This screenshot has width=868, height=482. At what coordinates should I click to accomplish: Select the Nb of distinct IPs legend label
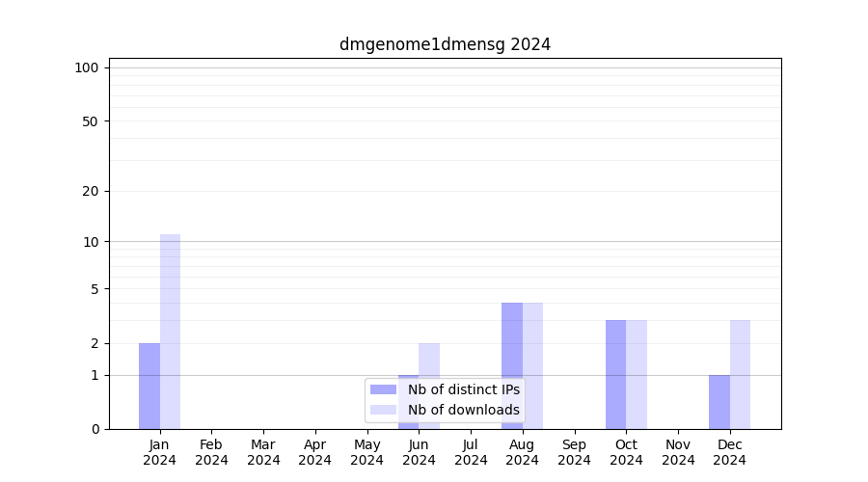coord(463,389)
